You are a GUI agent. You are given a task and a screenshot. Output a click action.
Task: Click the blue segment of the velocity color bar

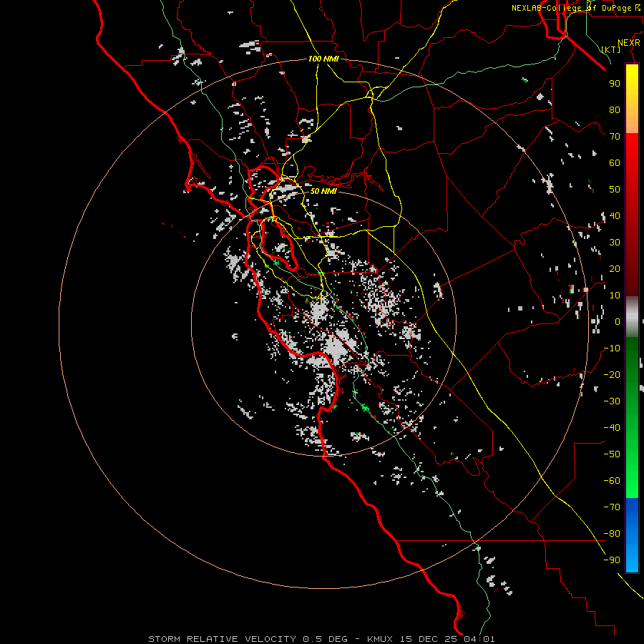pyautogui.click(x=632, y=535)
